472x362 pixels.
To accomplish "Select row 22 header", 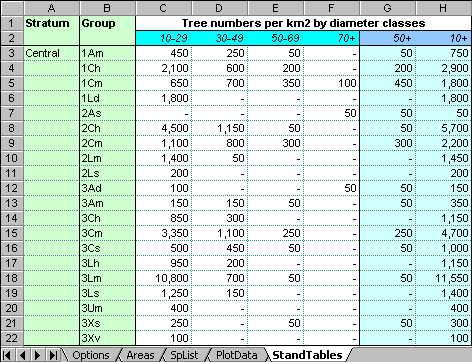I will [12, 338].
